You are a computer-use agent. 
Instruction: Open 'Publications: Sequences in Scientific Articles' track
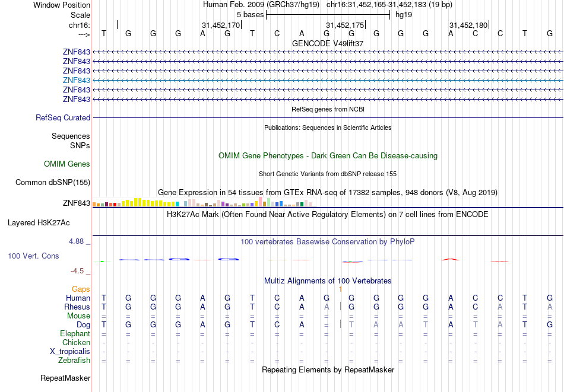pyautogui.click(x=328, y=128)
